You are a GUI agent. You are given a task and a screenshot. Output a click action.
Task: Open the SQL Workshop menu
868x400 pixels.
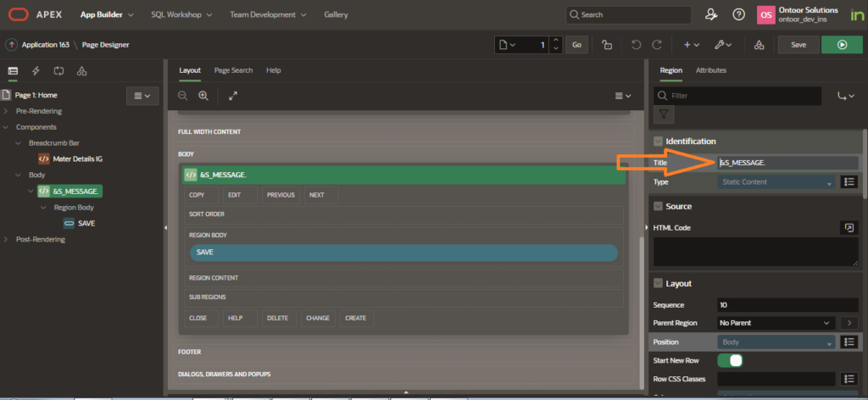pos(181,14)
